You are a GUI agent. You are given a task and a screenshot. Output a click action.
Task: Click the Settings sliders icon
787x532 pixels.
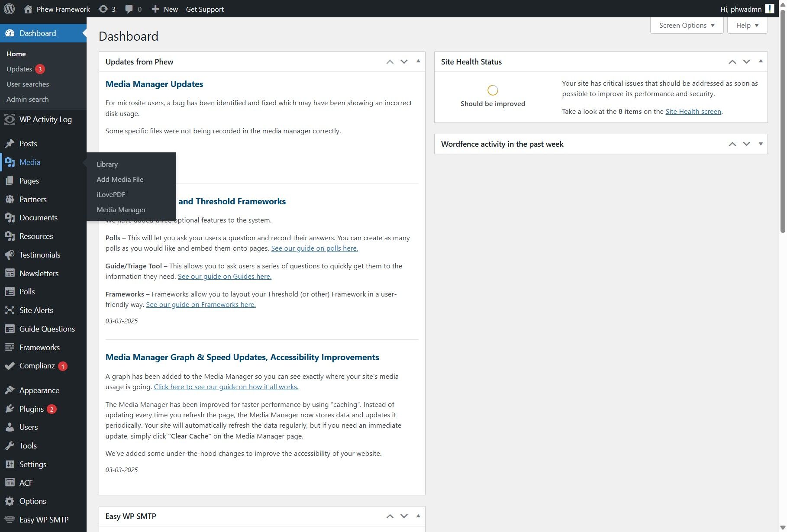tap(10, 464)
